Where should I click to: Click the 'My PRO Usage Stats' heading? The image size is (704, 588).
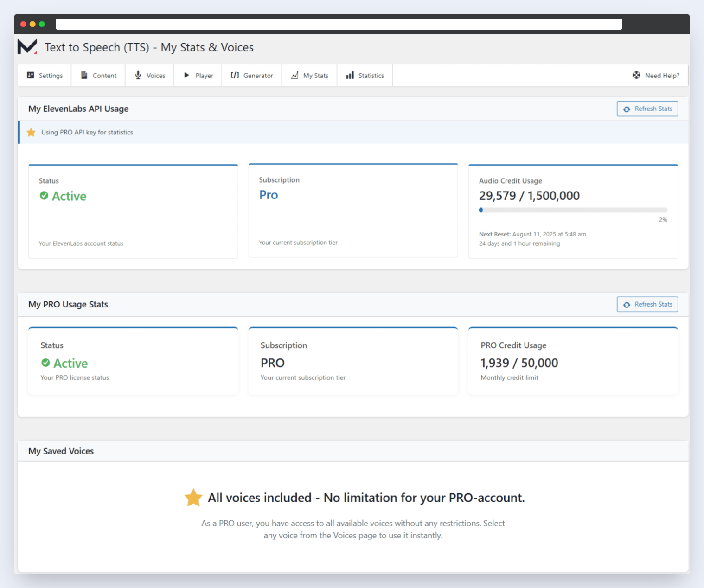coord(68,304)
